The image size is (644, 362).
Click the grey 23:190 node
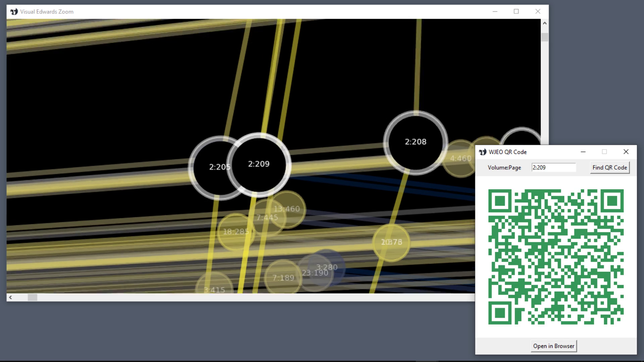tap(310, 277)
